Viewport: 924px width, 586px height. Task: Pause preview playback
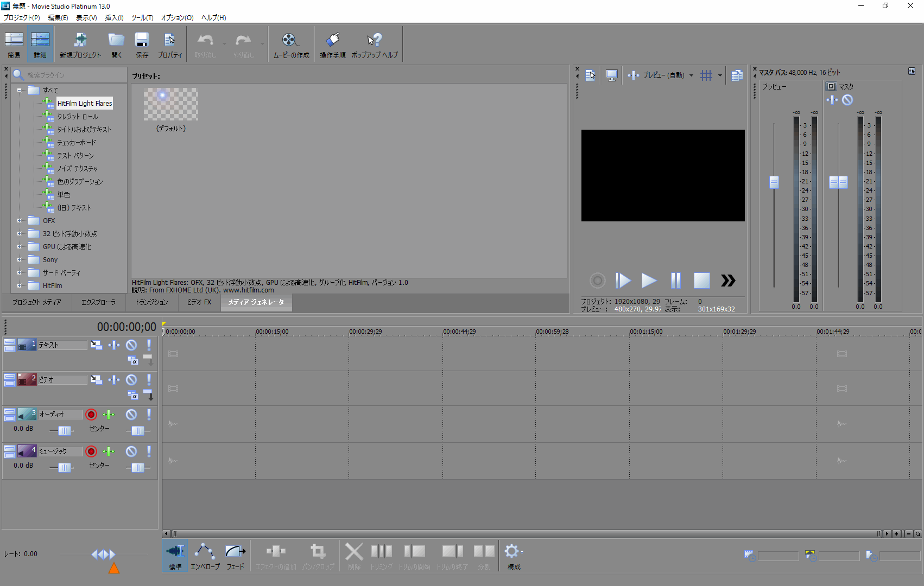675,281
